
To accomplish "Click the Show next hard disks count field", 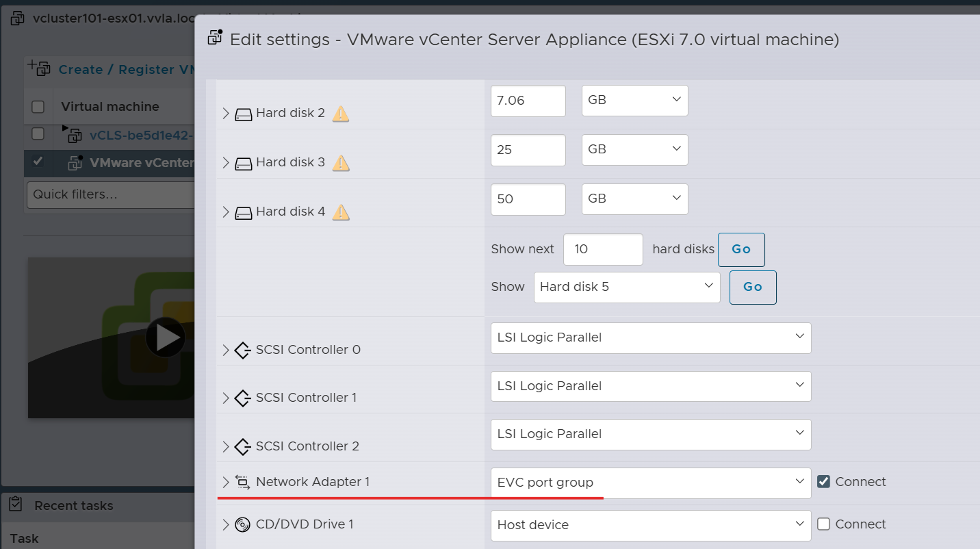I will tap(603, 250).
